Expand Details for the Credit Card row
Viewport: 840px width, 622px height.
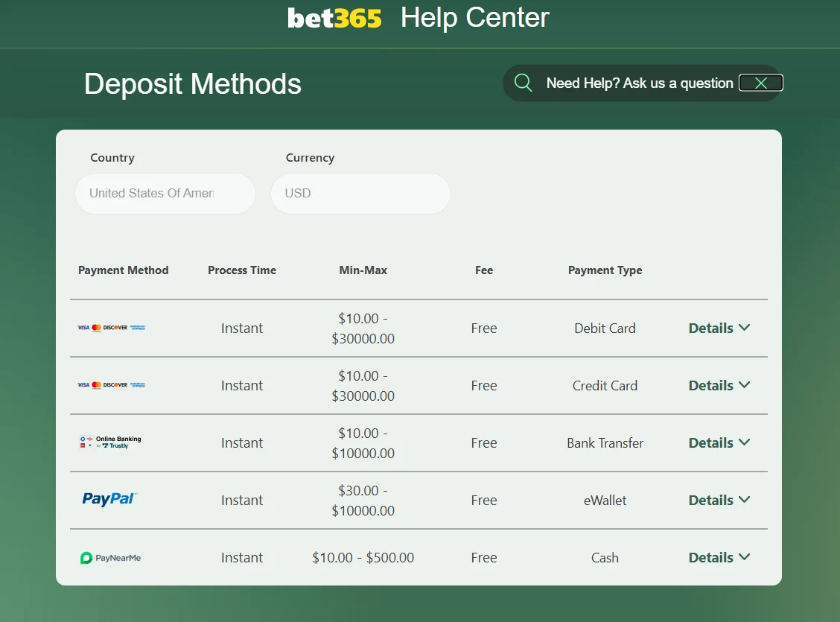point(719,385)
